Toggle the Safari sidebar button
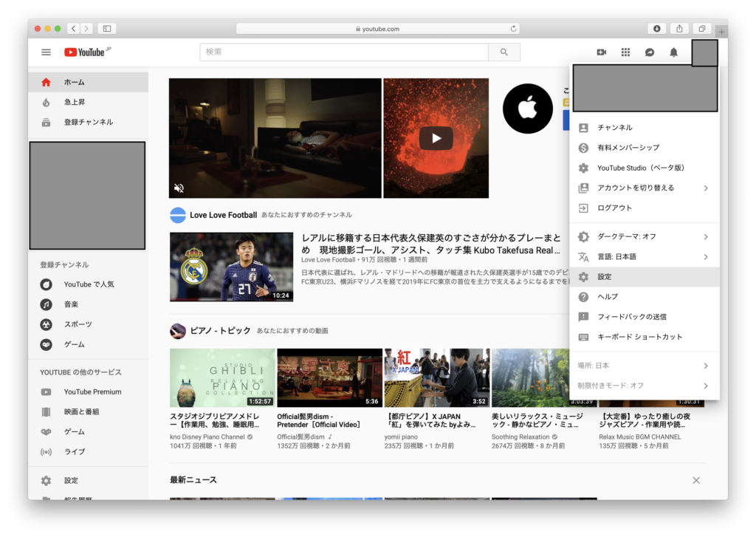Viewport: 756px width, 537px height. [x=106, y=29]
